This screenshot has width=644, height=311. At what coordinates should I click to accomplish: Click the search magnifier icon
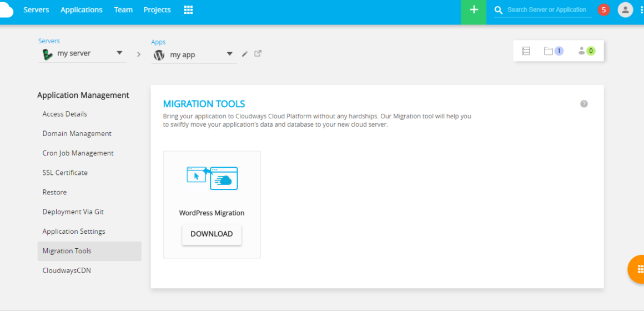[x=499, y=10]
